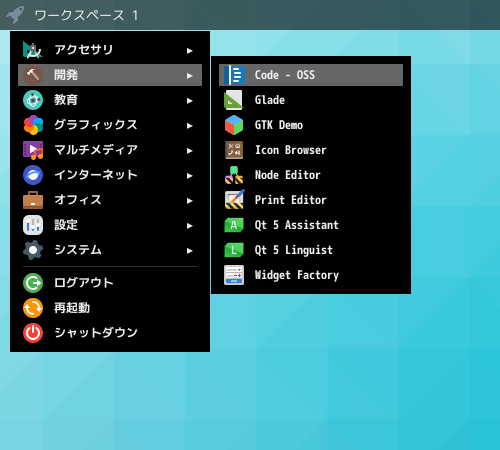Click the マルチメディア film icon
The image size is (500, 450).
[33, 150]
